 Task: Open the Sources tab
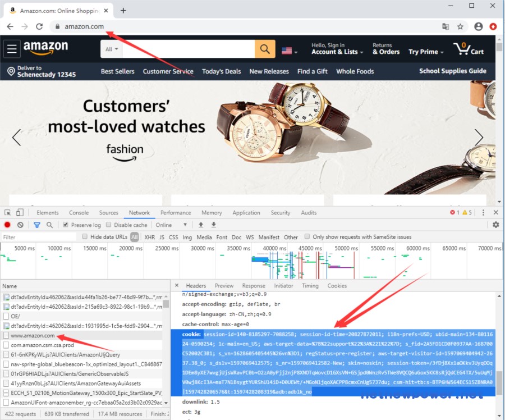coord(108,213)
